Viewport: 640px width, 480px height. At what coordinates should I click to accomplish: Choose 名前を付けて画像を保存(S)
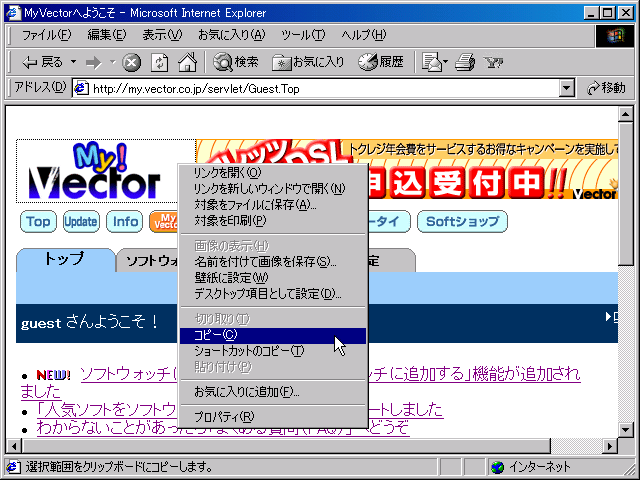coord(273,262)
